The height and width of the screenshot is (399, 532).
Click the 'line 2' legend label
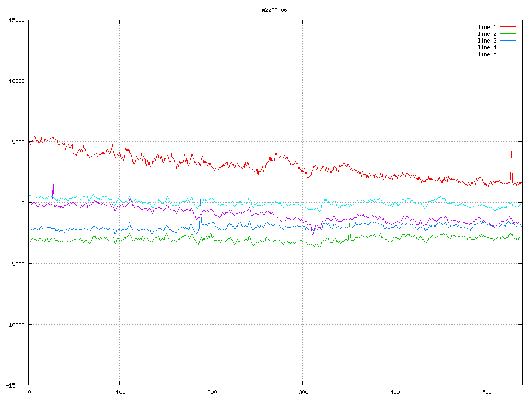487,34
